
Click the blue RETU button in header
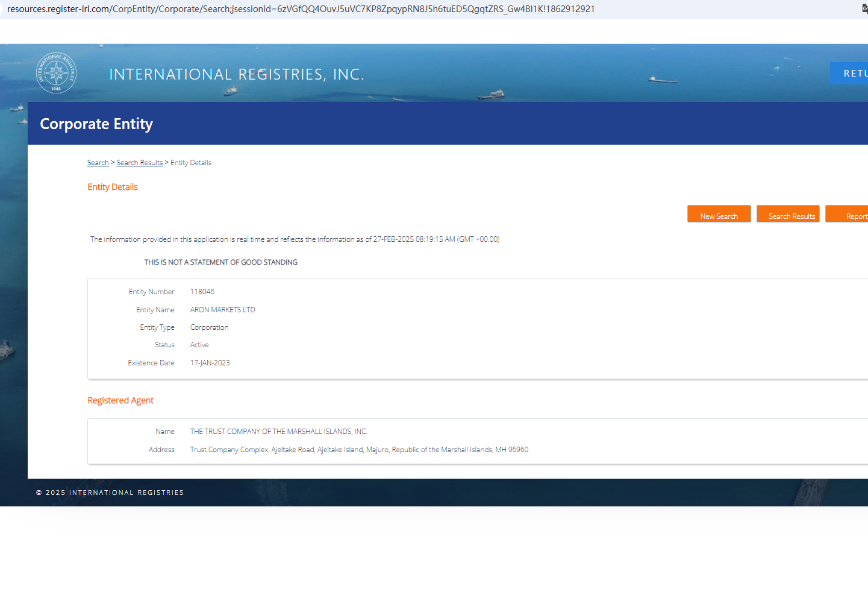coord(849,74)
